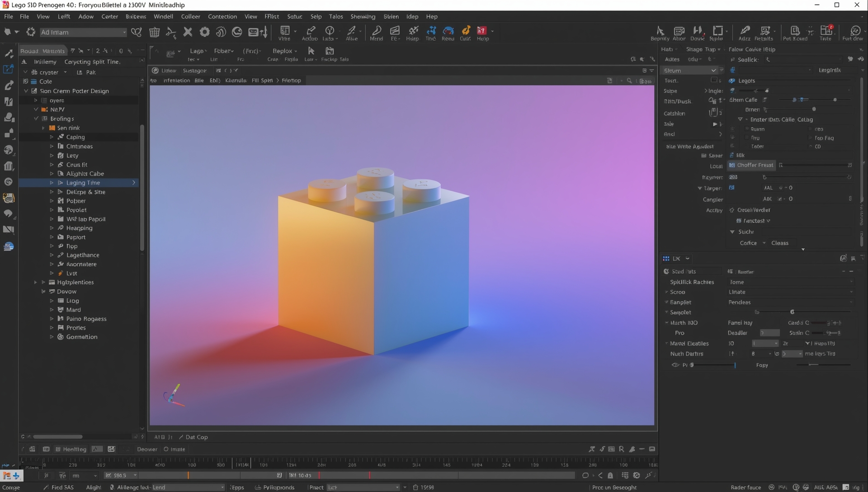The height and width of the screenshot is (492, 868).
Task: Collapse the Brofings tree group
Action: coord(36,118)
